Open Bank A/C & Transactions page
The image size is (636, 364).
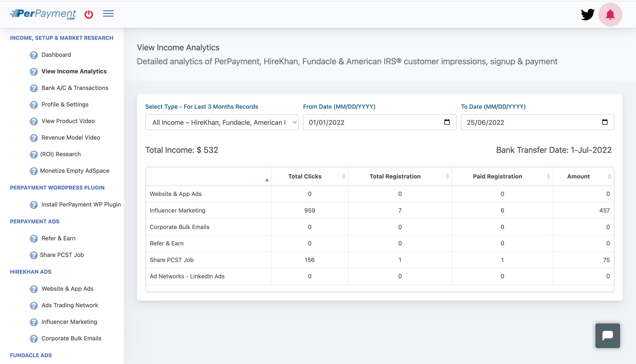(75, 88)
